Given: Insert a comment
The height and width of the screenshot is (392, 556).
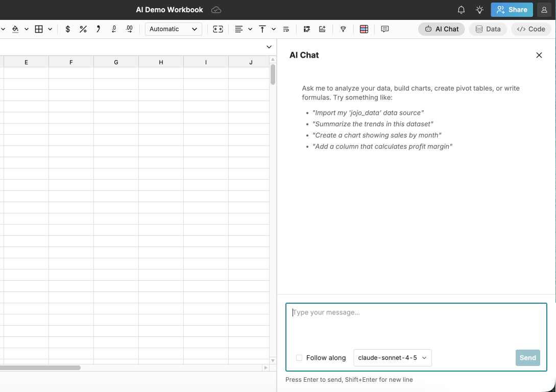Looking at the screenshot, I should click(x=384, y=29).
